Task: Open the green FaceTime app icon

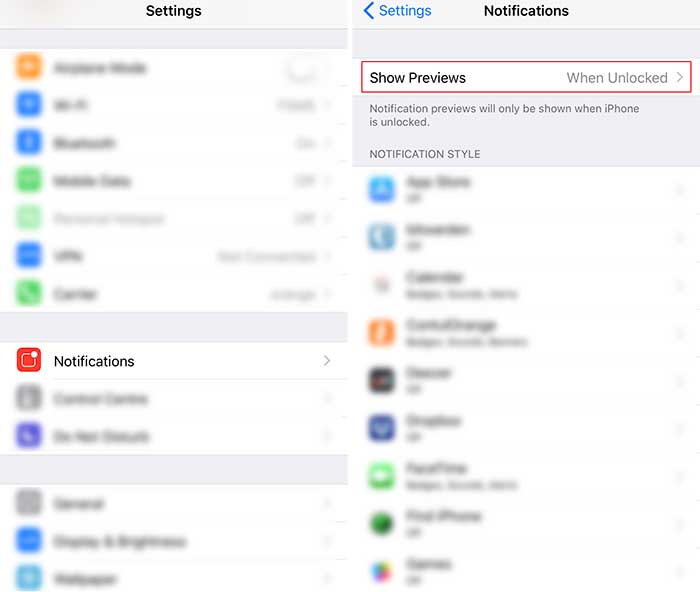Action: (382, 476)
